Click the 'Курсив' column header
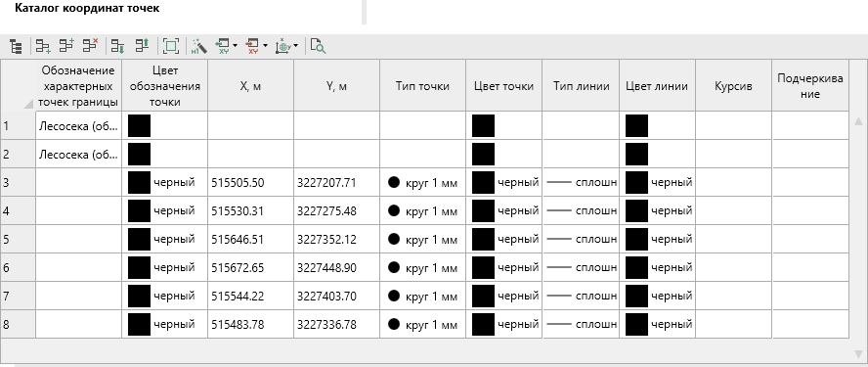Screen dimensions: 868x367 tap(733, 86)
